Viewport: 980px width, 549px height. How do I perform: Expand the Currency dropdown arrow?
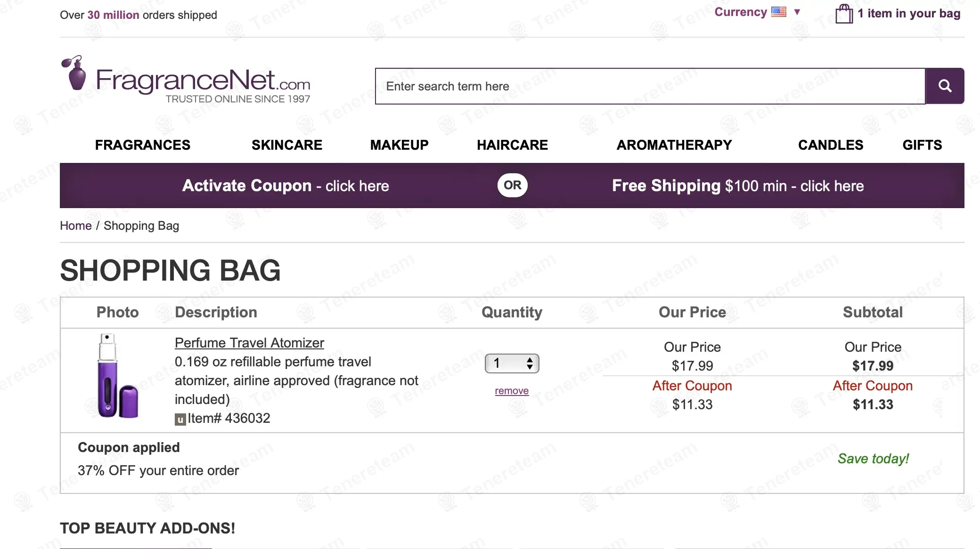click(797, 12)
